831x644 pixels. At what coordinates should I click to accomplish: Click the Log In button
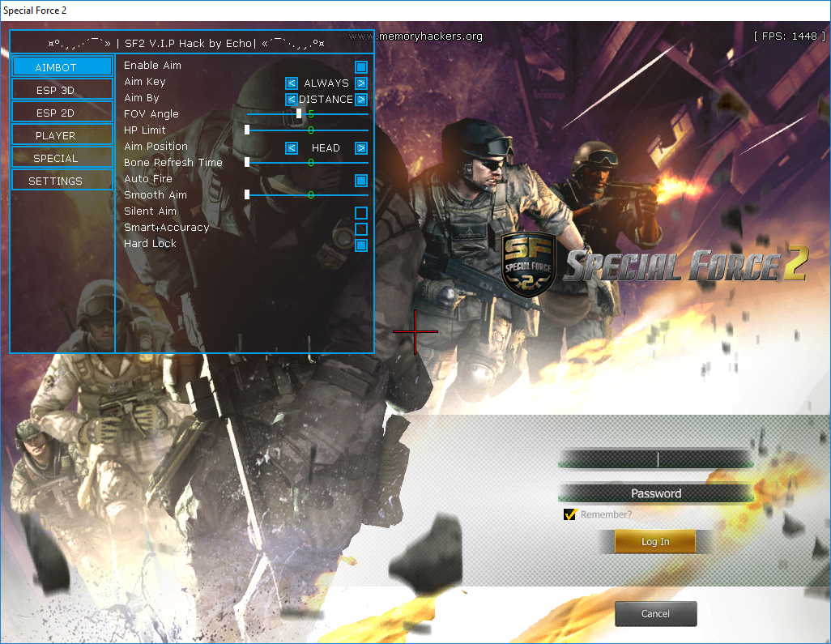[x=655, y=541]
